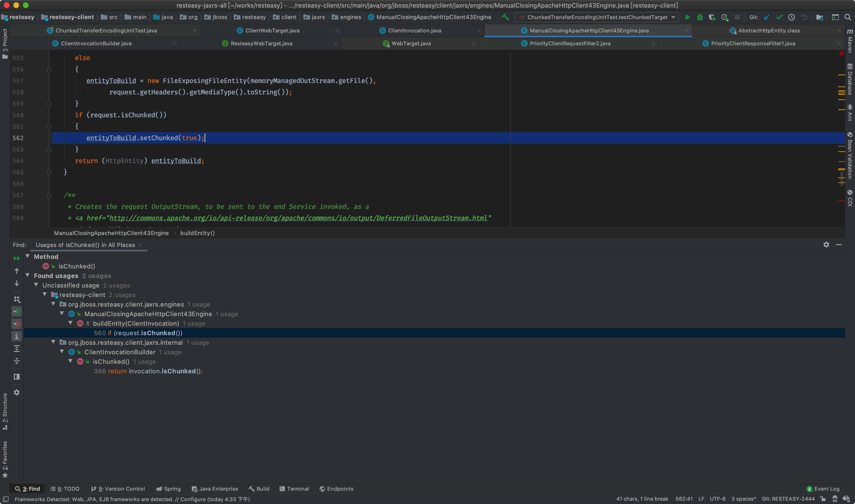Screen dimensions: 855x504
Task: Toggle the Preview Usages panel button
Action: point(17,377)
